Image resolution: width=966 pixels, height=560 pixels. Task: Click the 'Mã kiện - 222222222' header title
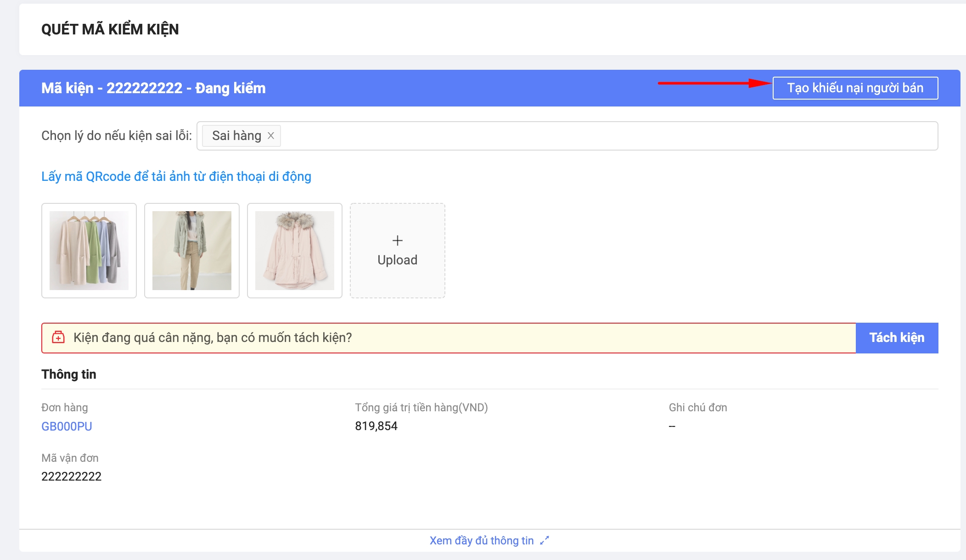click(x=153, y=88)
